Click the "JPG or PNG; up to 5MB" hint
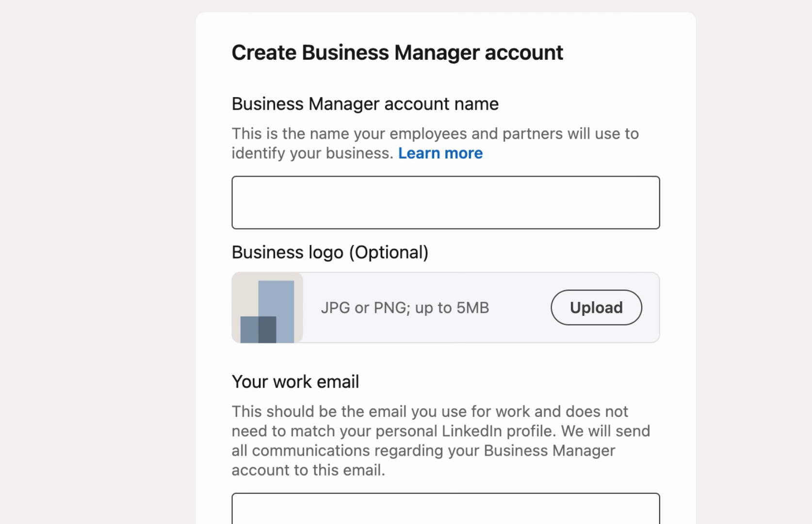The height and width of the screenshot is (524, 812). [x=405, y=308]
